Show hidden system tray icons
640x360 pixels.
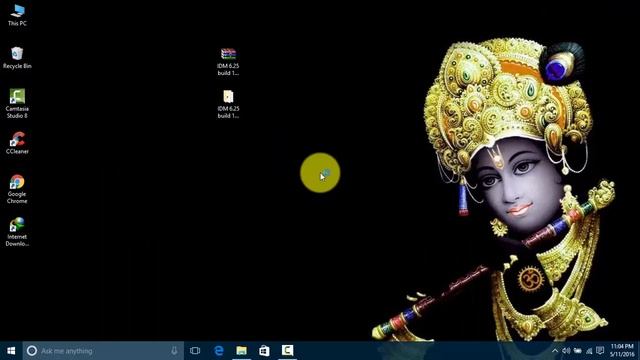(555, 351)
